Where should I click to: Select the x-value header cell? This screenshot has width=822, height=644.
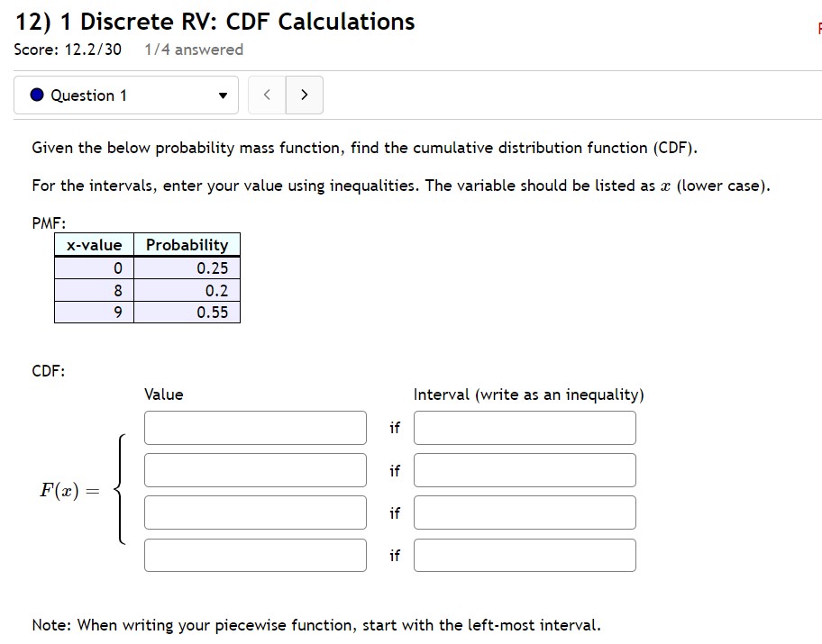(x=94, y=244)
